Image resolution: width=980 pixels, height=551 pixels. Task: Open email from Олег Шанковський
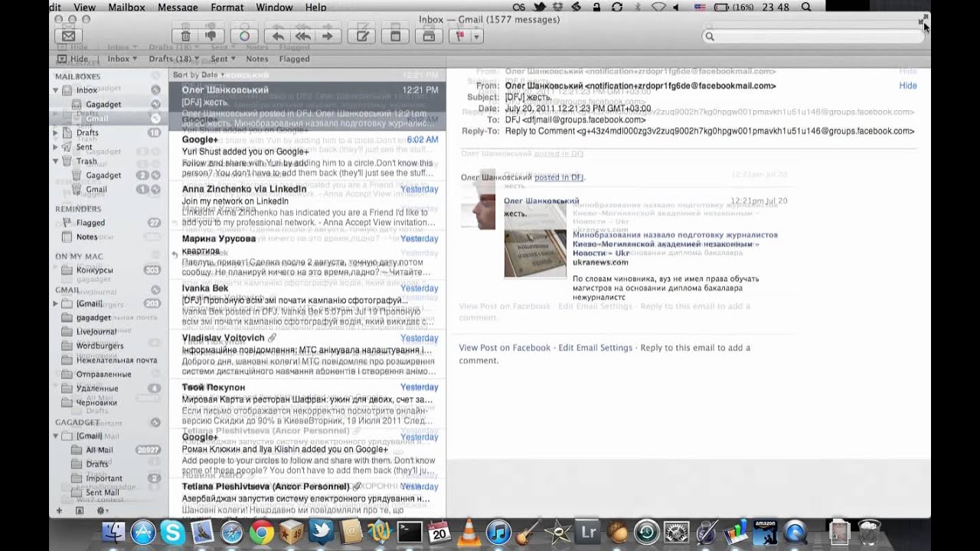[x=307, y=106]
